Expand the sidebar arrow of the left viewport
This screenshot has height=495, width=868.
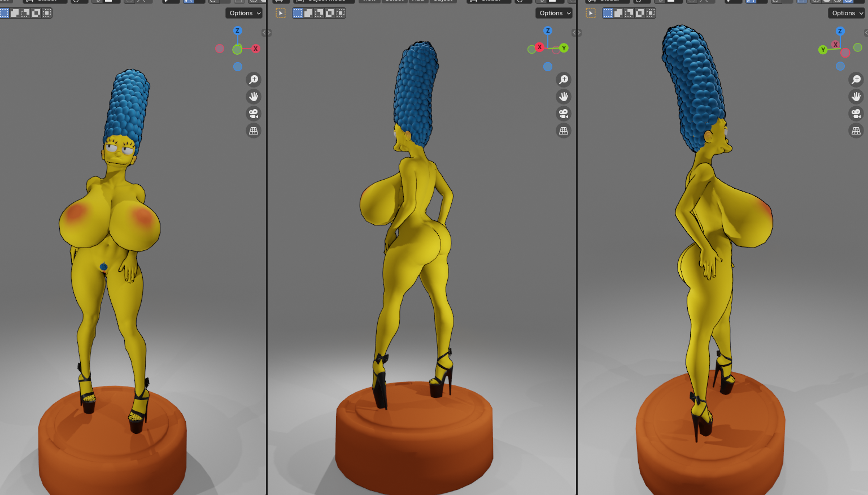[267, 33]
